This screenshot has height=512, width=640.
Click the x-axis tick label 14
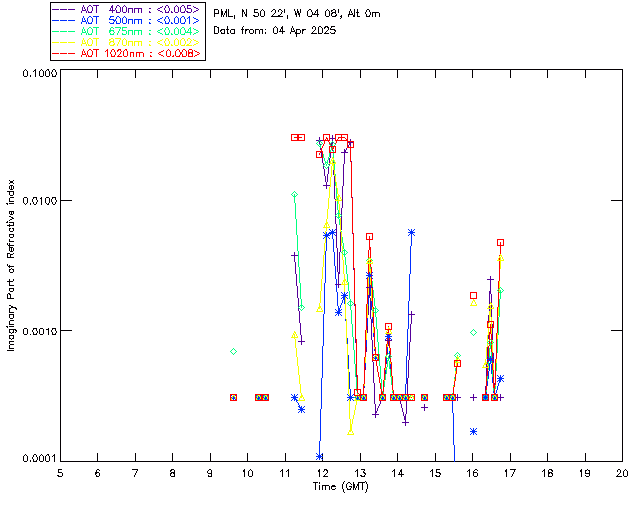398,473
